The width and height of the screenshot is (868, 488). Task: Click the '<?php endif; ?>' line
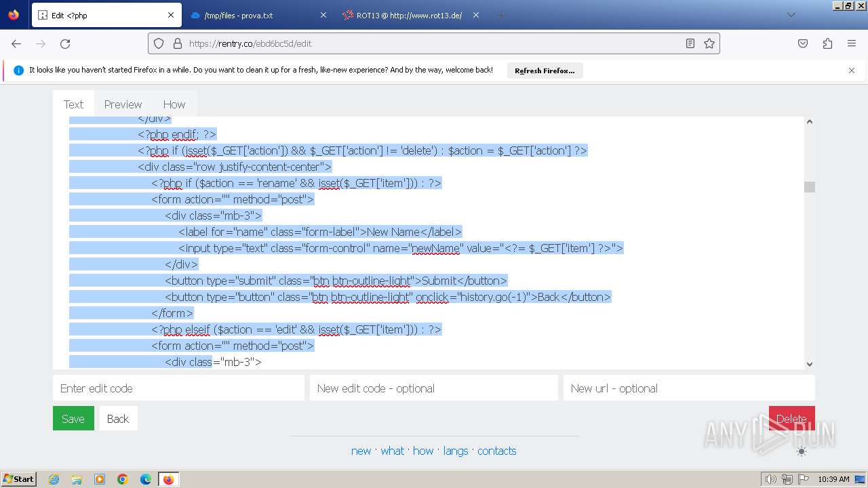[177, 134]
